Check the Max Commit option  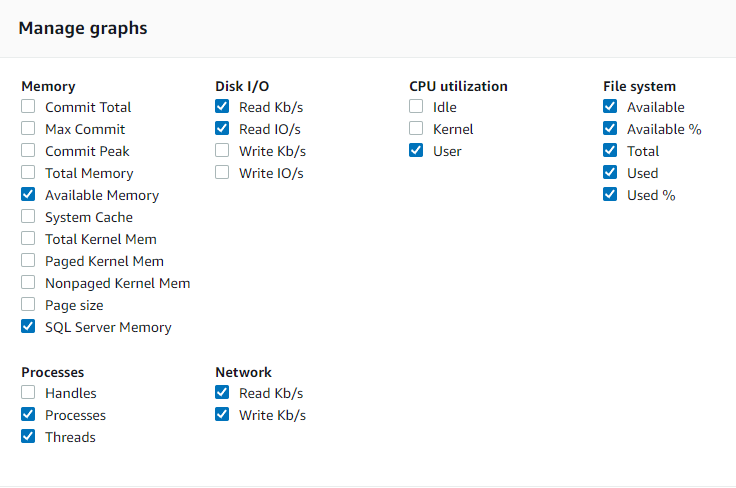pos(29,129)
